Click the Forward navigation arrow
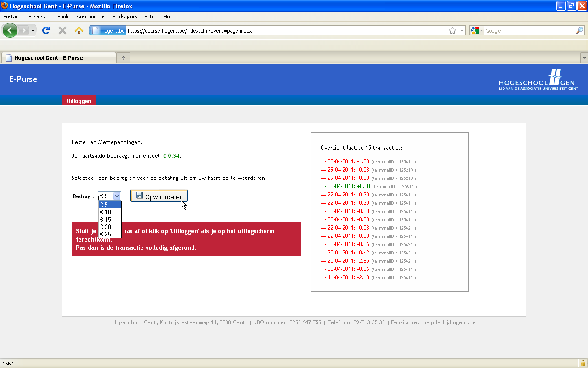588x368 pixels. (x=24, y=31)
